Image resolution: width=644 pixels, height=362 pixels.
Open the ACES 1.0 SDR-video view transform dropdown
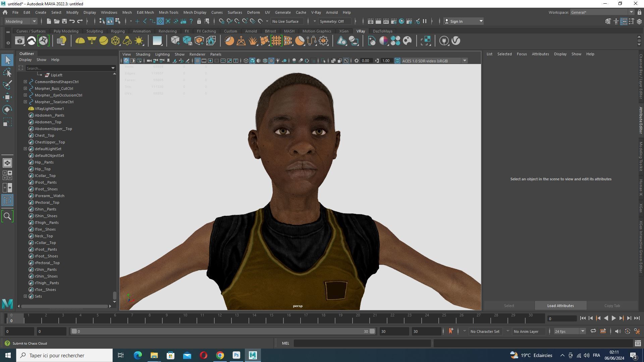pos(434,61)
